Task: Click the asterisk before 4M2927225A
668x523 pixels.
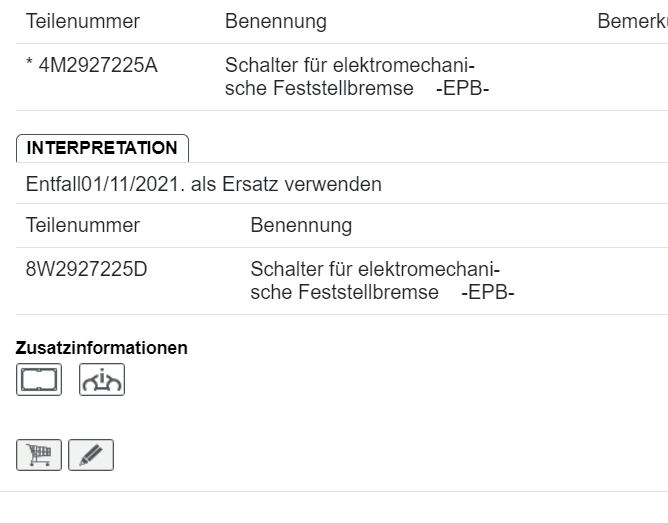Action: tap(30, 68)
